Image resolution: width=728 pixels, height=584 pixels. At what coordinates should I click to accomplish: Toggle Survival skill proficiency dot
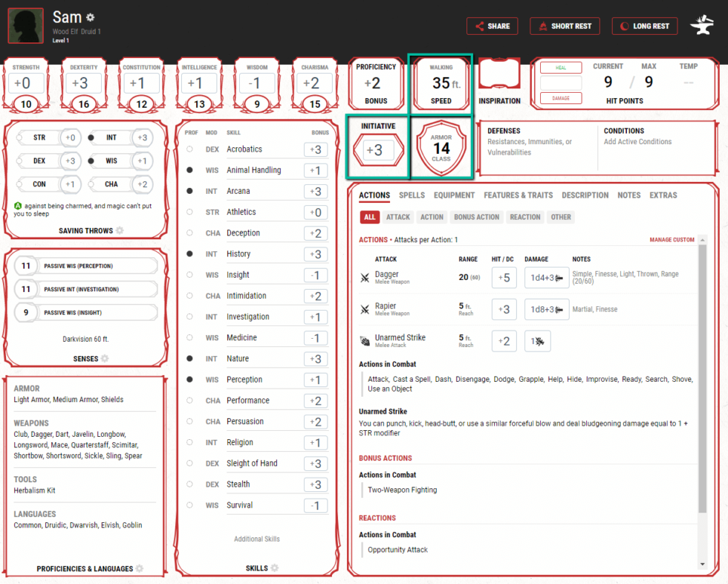point(190,505)
